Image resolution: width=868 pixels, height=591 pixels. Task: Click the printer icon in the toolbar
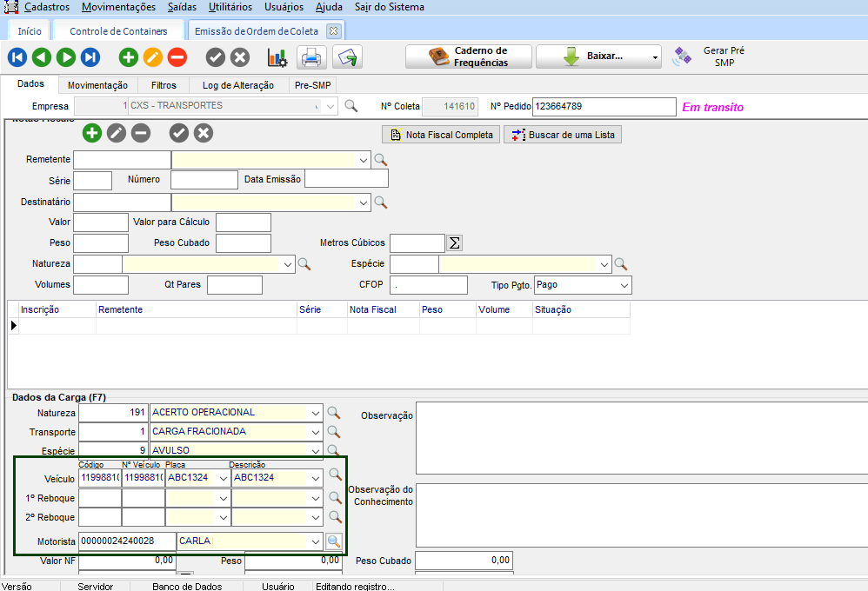coord(311,57)
